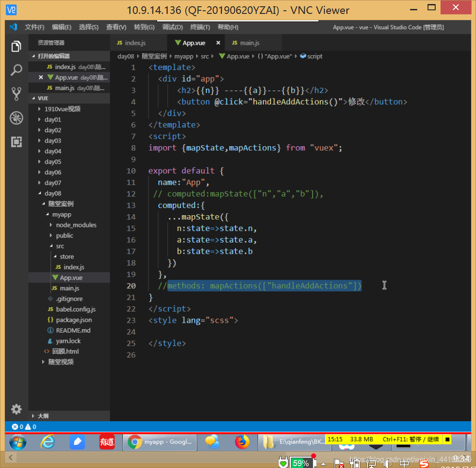Close App.vue in open editors list
The width and height of the screenshot is (476, 468).
41,78
